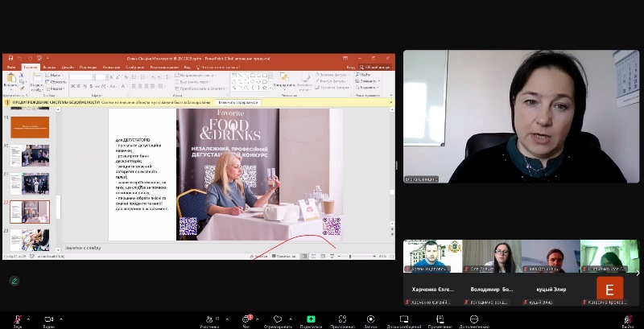Click the green Share screen (Поделиться) icon
Viewport: 644px width, 329px height.
tap(311, 319)
